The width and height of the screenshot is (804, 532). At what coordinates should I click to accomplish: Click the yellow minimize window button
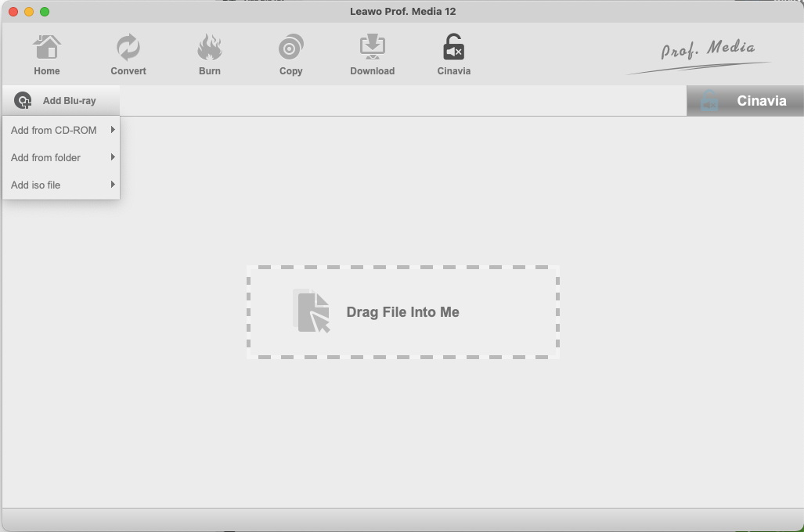point(29,12)
